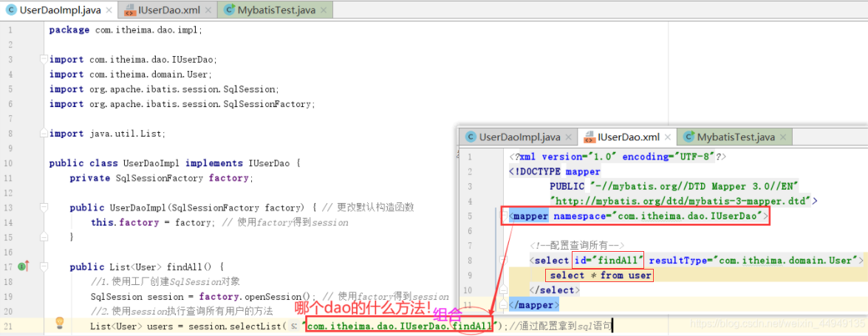Open UserDaoImpl.java tab in the inset editor
This screenshot has width=868, height=336.
click(519, 137)
